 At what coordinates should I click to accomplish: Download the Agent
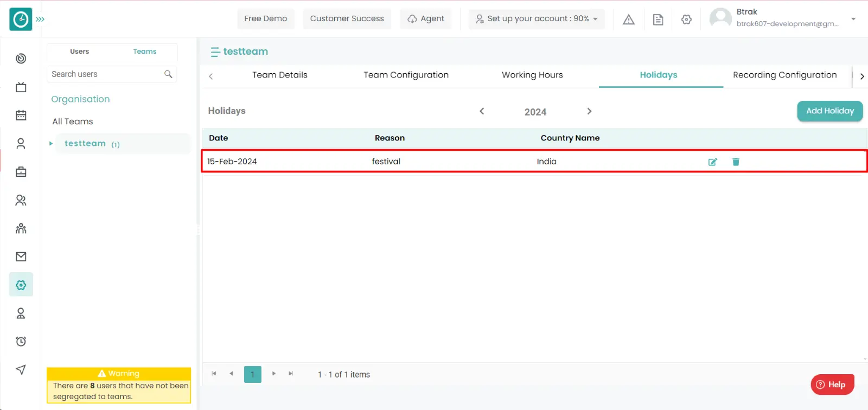click(426, 18)
